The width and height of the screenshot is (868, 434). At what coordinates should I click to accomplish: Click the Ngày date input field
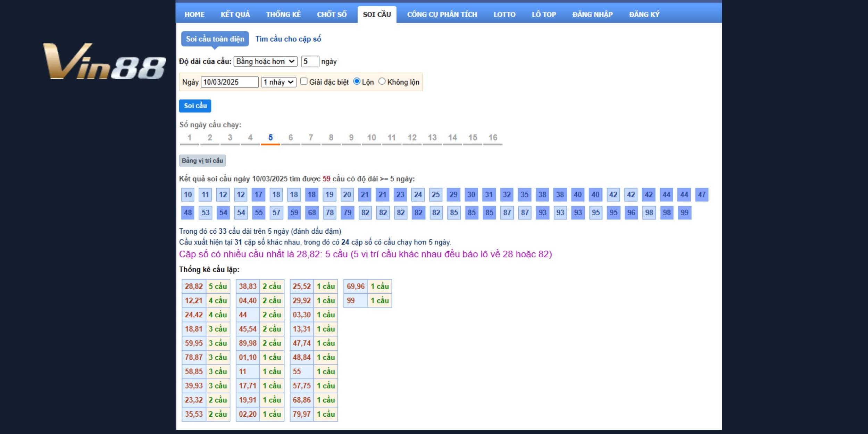coord(229,82)
